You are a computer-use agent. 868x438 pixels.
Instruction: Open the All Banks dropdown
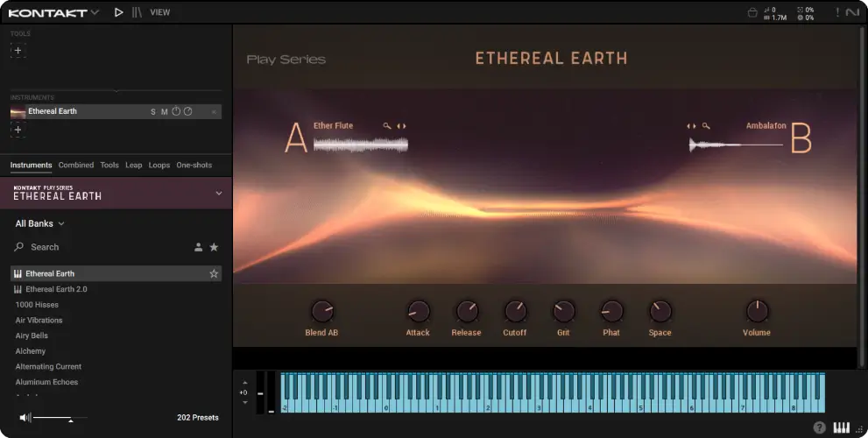[x=40, y=223]
